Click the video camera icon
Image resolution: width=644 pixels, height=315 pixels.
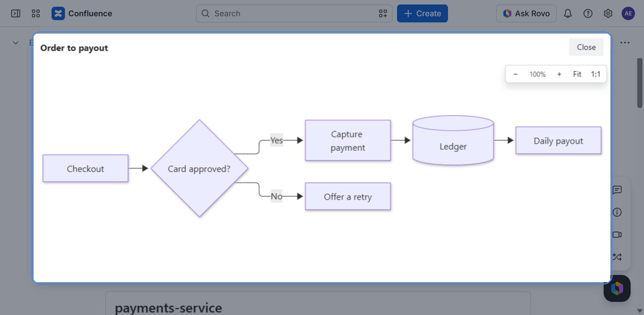click(617, 234)
